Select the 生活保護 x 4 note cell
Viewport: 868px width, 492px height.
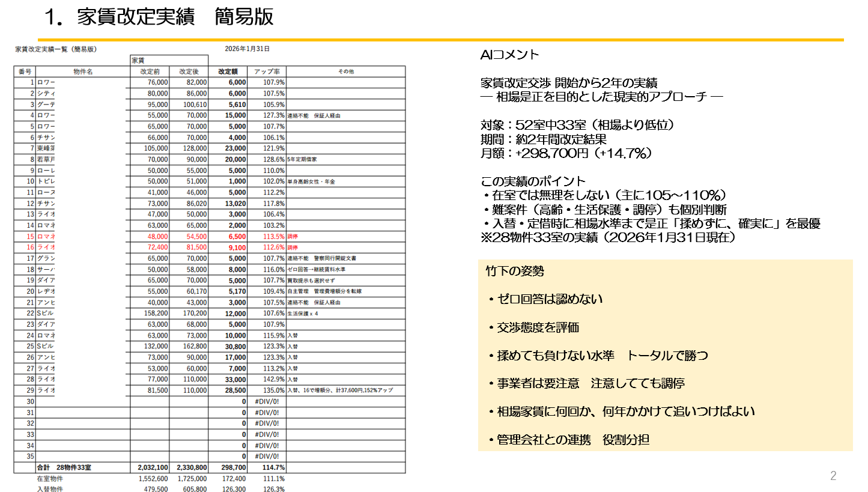pos(304,313)
